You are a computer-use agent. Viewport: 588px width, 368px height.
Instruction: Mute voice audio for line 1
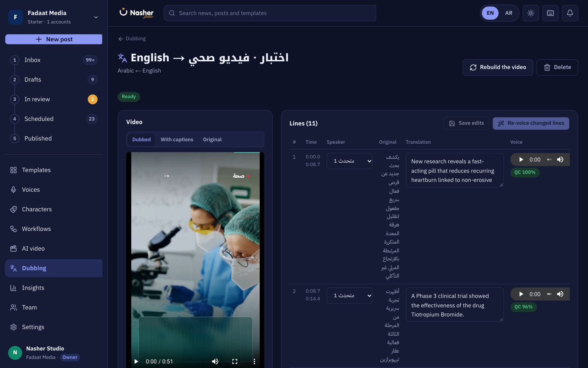560,159
